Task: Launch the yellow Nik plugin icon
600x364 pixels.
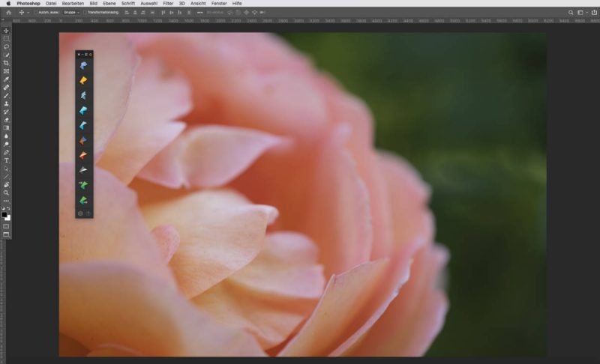Action: click(83, 80)
